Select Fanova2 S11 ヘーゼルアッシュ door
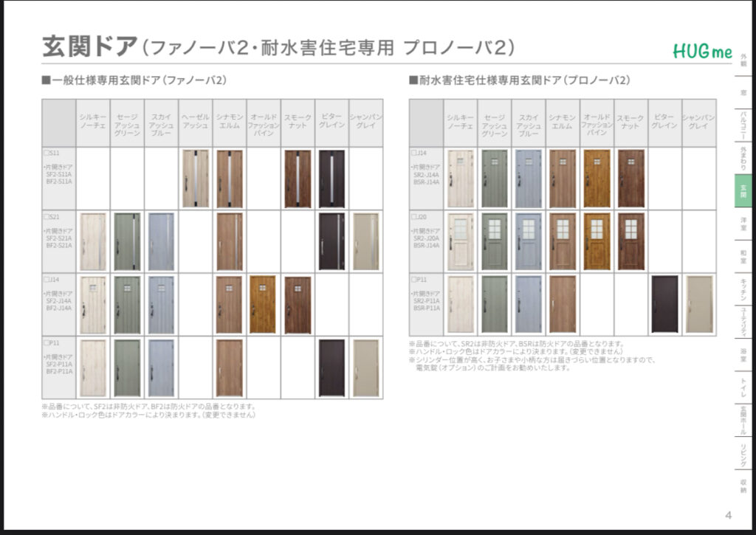The height and width of the screenshot is (535, 756). coord(196,179)
